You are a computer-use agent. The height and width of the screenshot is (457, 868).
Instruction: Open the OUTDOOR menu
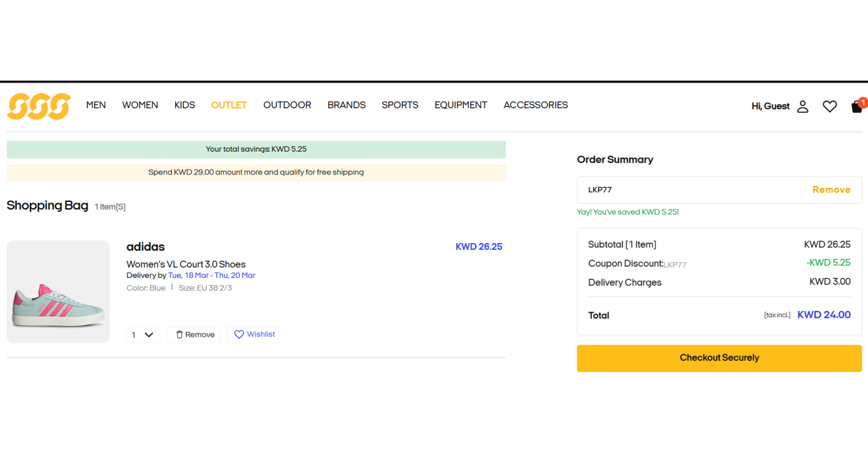287,105
